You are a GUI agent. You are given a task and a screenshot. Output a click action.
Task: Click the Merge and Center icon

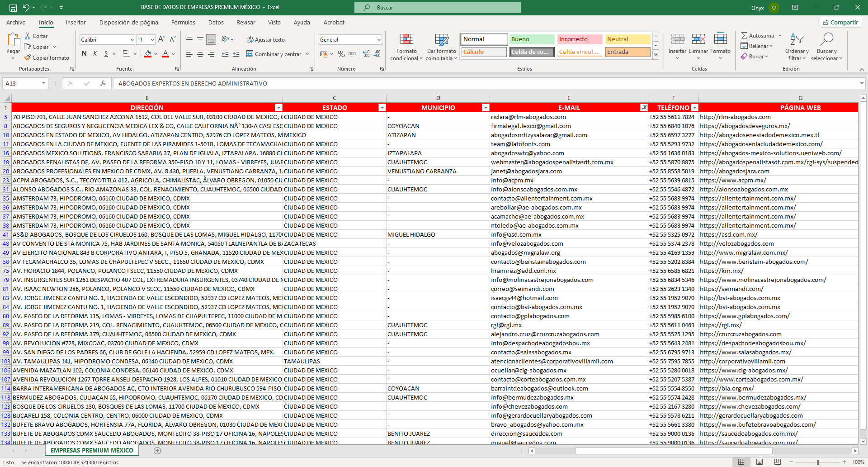pos(250,54)
